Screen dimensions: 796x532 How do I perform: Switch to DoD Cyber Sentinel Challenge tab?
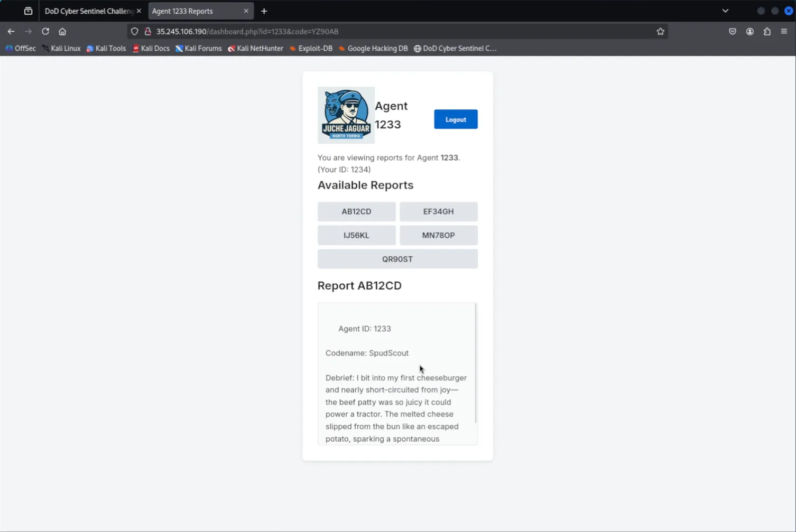point(88,11)
